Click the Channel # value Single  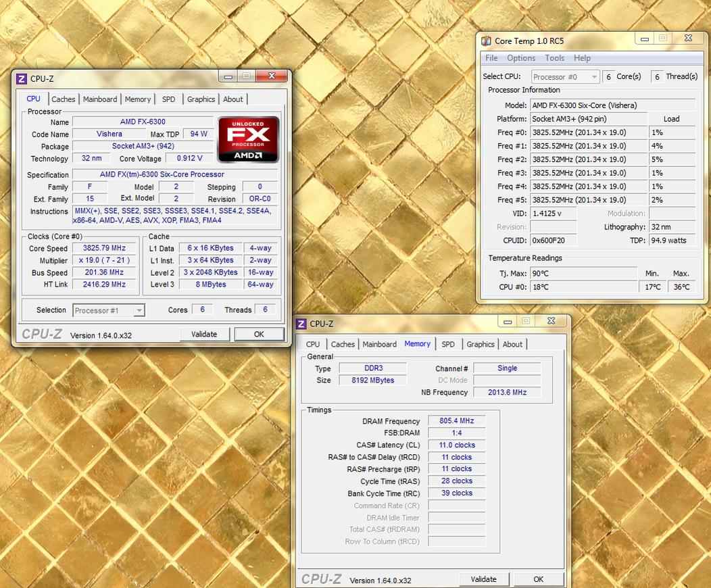507,368
